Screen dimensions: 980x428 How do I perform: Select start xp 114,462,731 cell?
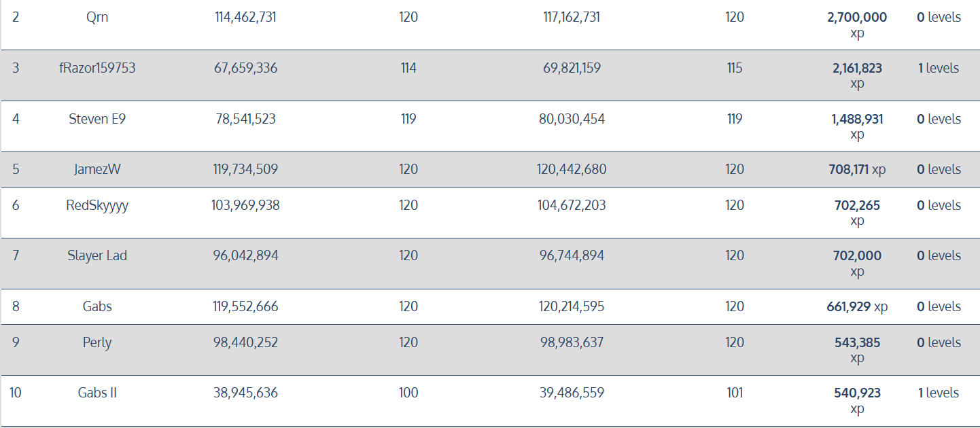coord(245,17)
